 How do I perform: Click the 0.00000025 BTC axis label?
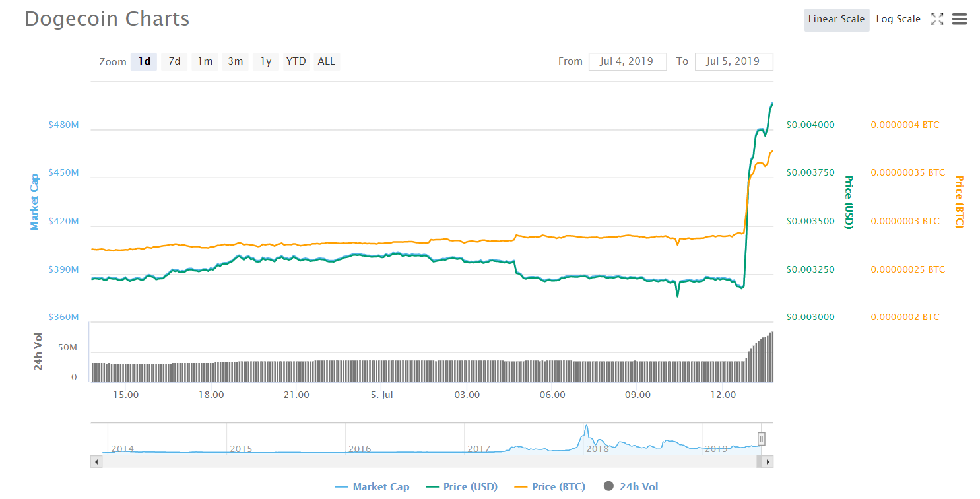[907, 269]
